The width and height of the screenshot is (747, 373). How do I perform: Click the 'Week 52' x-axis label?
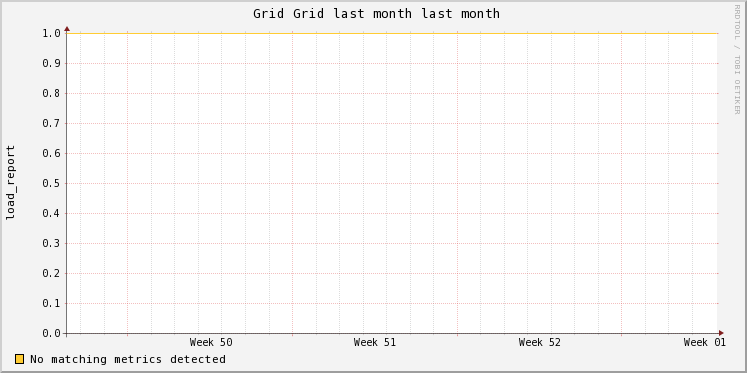click(540, 342)
